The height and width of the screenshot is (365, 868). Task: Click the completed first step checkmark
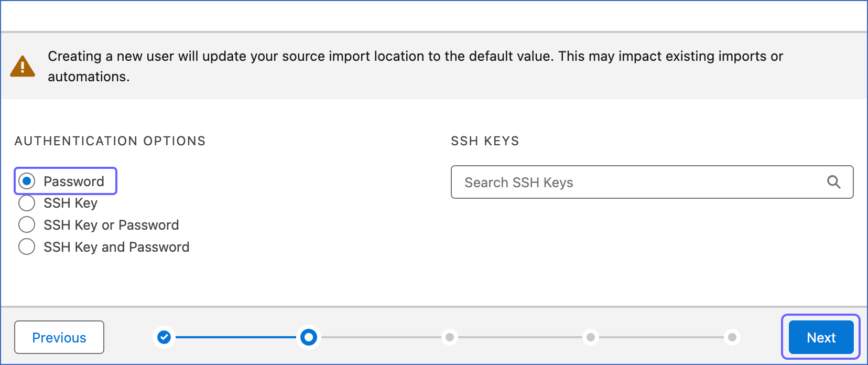[x=164, y=337]
